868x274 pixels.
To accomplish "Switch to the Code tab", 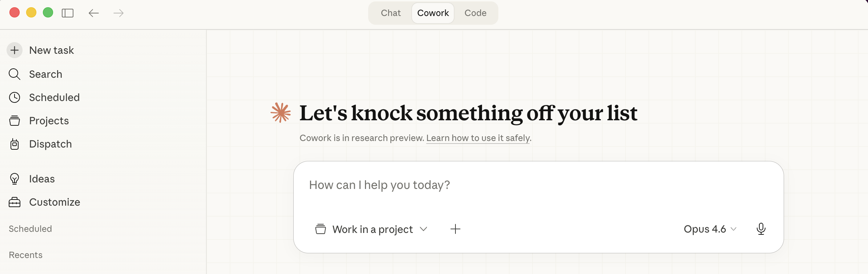I will (475, 13).
